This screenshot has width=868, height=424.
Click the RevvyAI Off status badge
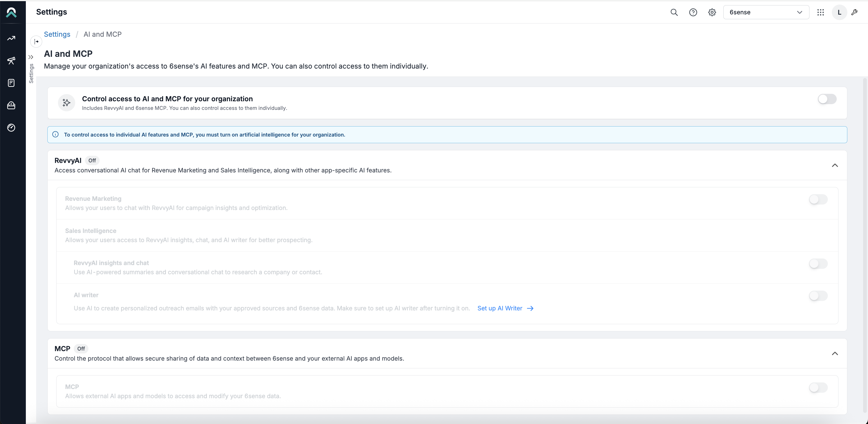pos(92,160)
